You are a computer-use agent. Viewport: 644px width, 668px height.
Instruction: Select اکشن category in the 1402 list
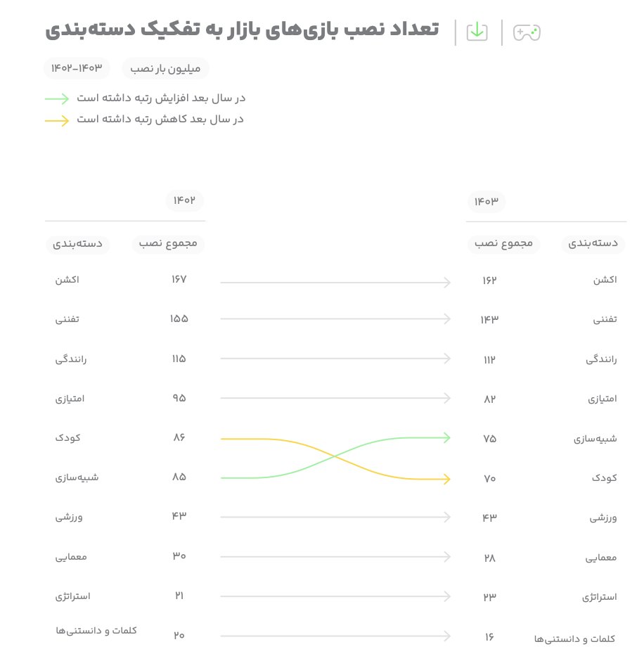67,280
